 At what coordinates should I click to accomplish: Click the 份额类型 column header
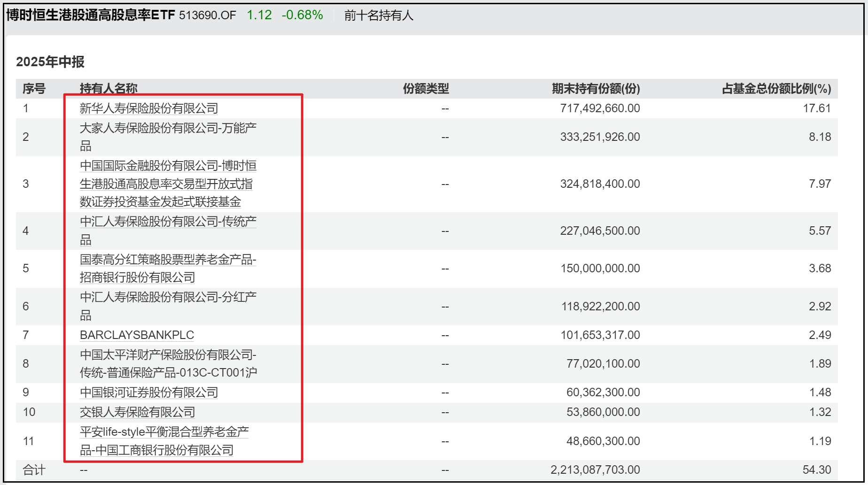426,88
